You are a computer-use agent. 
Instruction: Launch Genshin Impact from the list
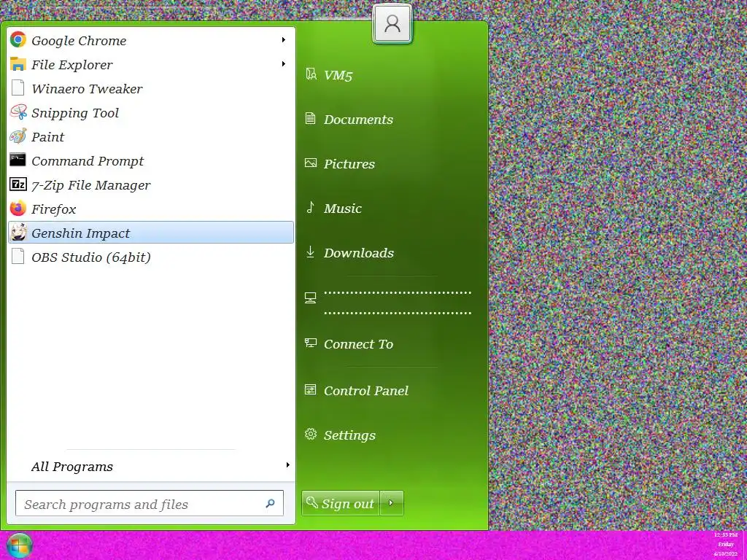point(151,233)
